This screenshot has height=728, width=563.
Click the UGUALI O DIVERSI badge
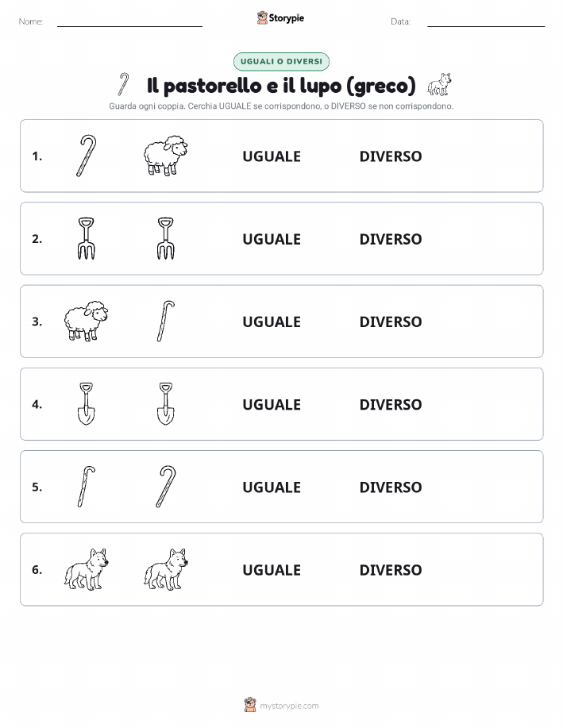pyautogui.click(x=281, y=61)
